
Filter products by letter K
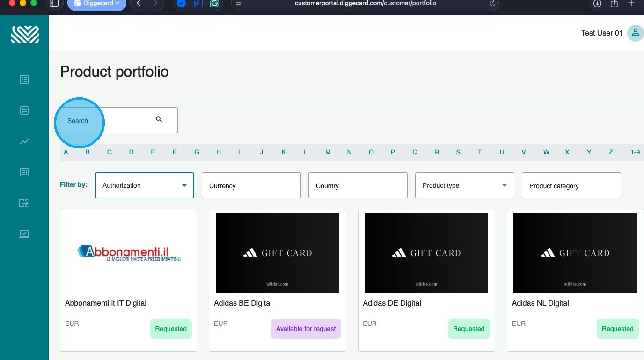[x=284, y=152]
